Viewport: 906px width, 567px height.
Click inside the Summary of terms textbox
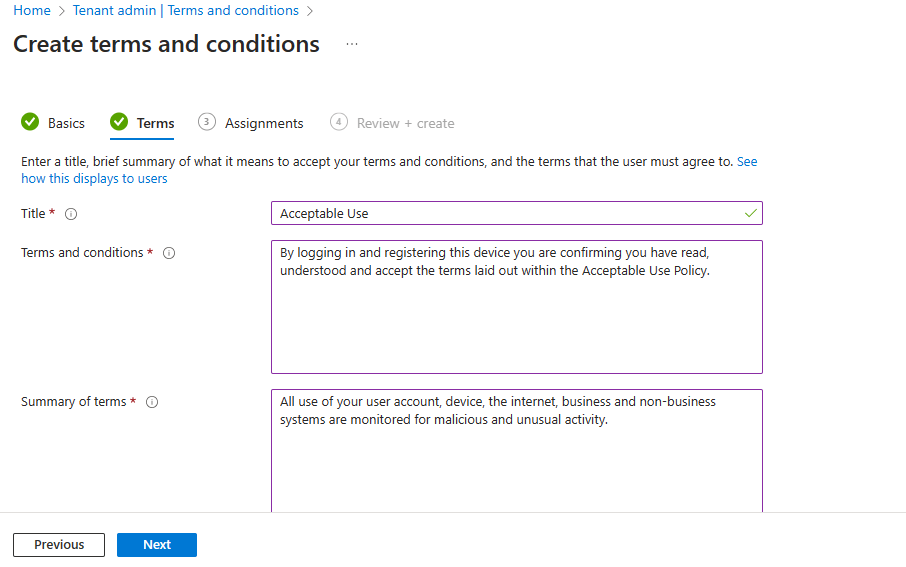click(x=516, y=450)
